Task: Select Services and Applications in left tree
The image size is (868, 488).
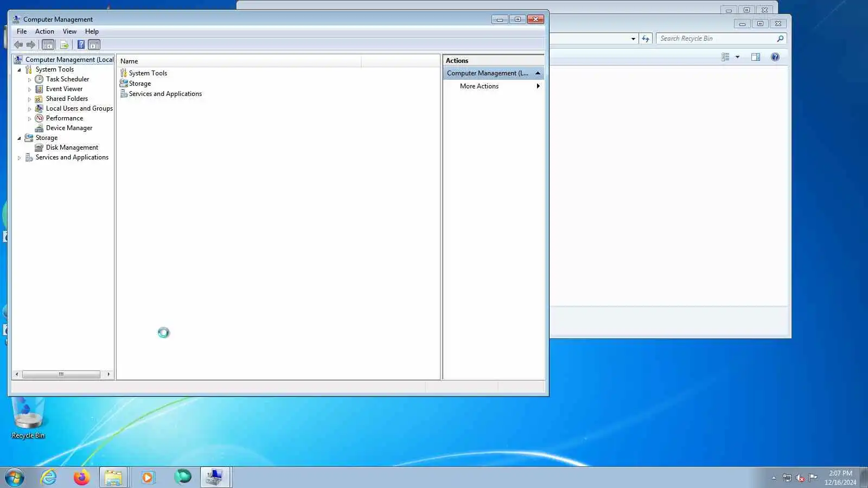Action: 72,157
